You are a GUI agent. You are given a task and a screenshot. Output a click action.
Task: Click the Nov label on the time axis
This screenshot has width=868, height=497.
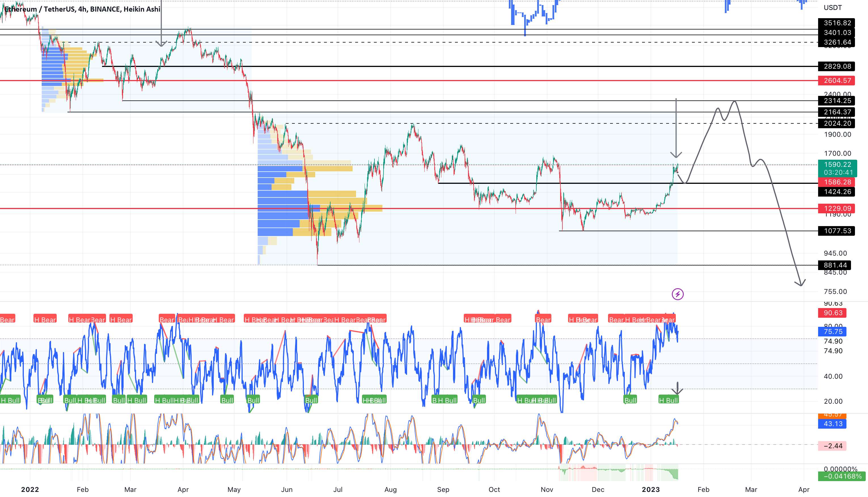(x=547, y=490)
